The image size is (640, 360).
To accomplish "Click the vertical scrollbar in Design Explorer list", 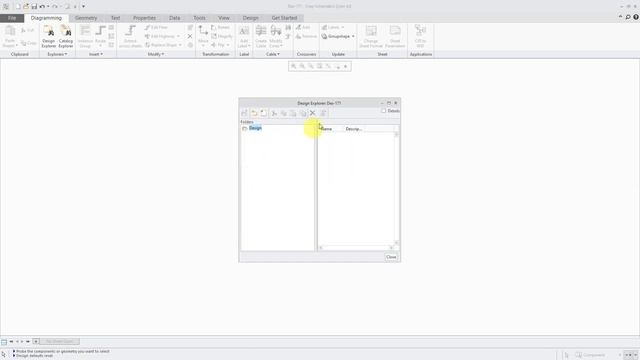I will (396, 188).
